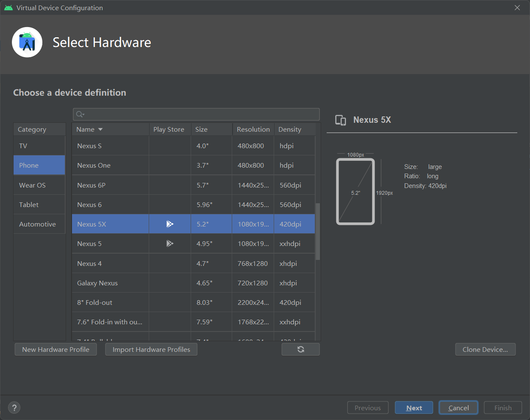Click the refresh device list button
The image size is (530, 420).
[x=301, y=349]
